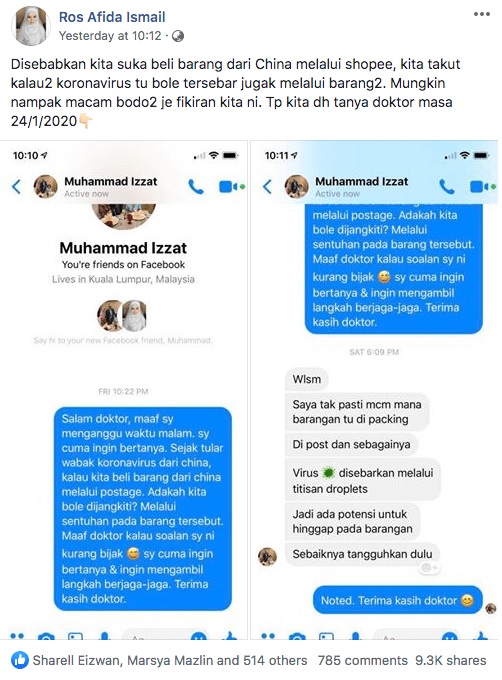This screenshot has height=680, width=502.
Task: View the 9.3K shares
Action: point(450,660)
